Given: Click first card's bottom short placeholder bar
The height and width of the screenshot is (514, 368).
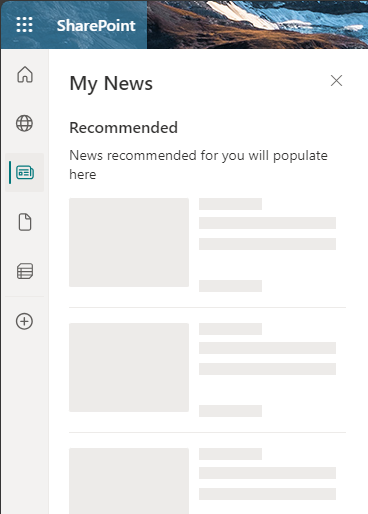Looking at the screenshot, I should click(x=230, y=286).
